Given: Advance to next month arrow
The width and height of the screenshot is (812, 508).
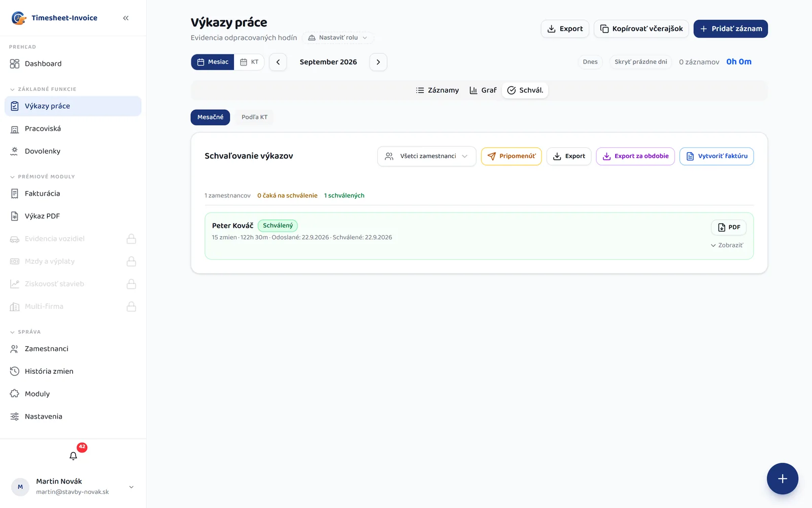Looking at the screenshot, I should tap(378, 62).
